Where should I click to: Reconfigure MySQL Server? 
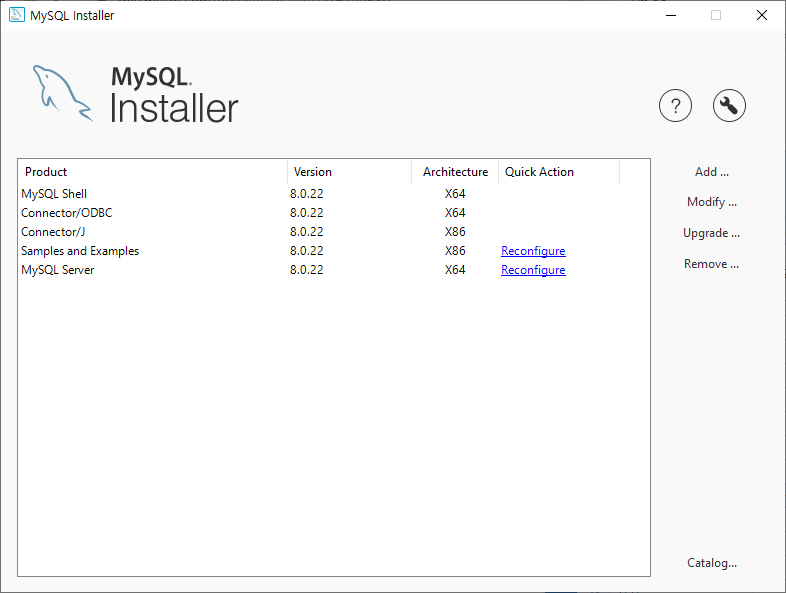click(x=533, y=270)
